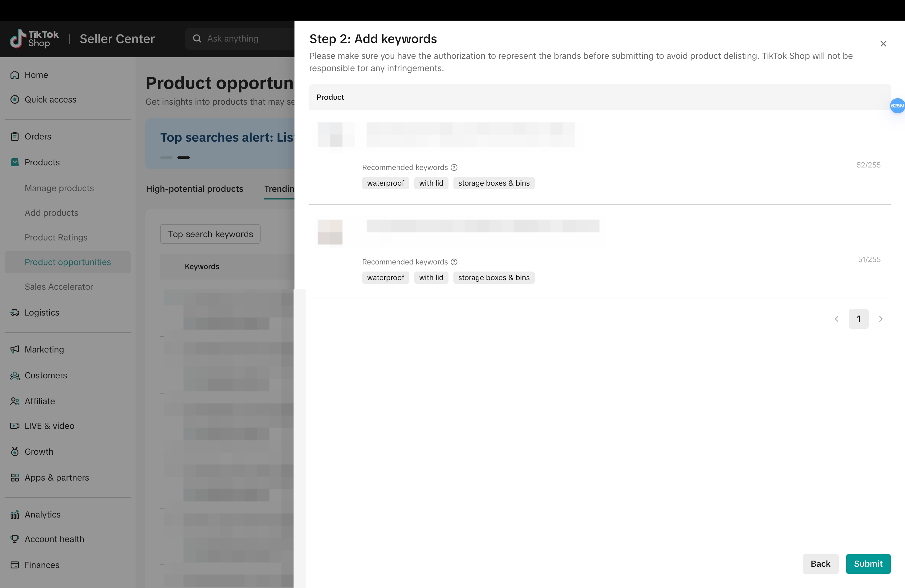Open Sales Accelerator submenu item
905x588 pixels.
tap(59, 287)
